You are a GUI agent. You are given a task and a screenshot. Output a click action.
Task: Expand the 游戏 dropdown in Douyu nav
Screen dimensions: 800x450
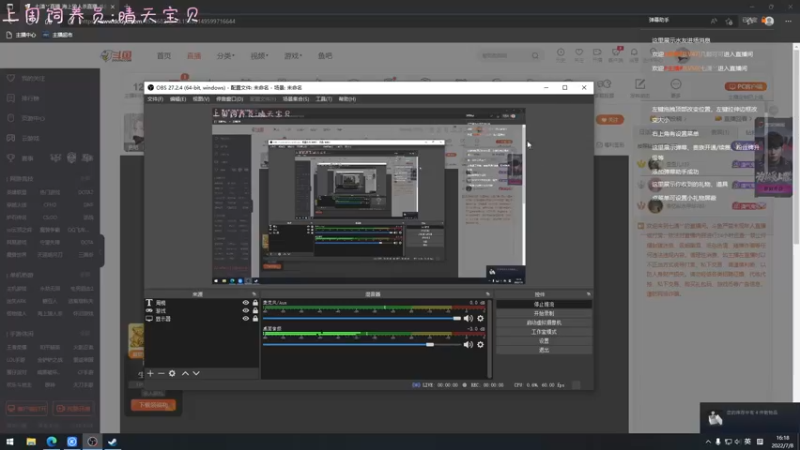(293, 56)
